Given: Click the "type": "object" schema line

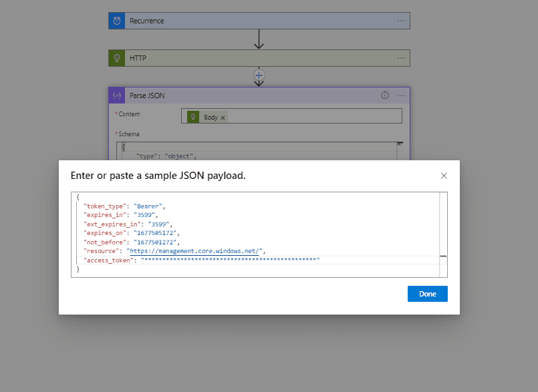Looking at the screenshot, I should [166, 156].
